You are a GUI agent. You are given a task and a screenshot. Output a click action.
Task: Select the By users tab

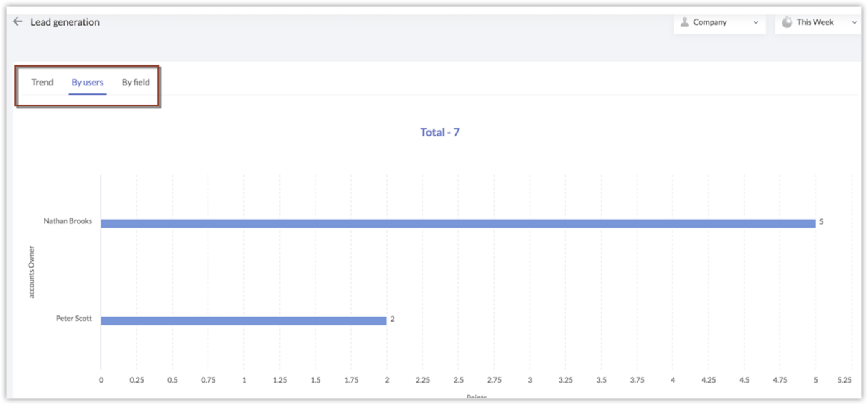88,82
